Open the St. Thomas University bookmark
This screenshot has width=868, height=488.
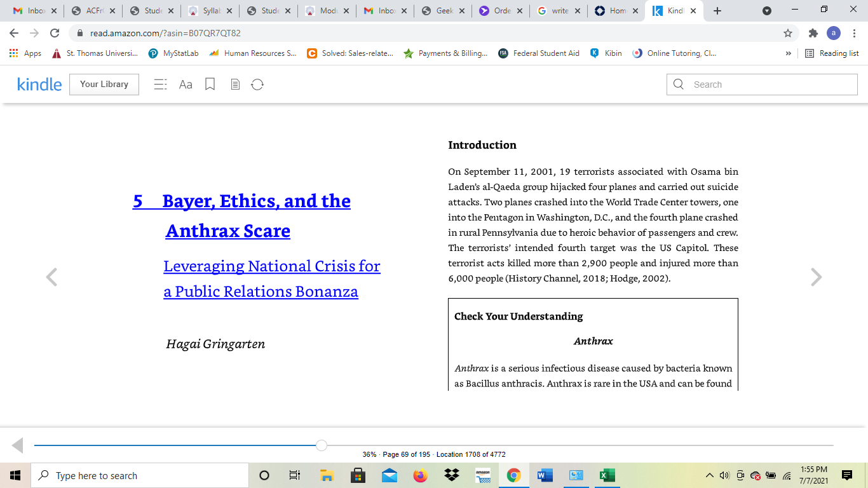click(x=95, y=53)
